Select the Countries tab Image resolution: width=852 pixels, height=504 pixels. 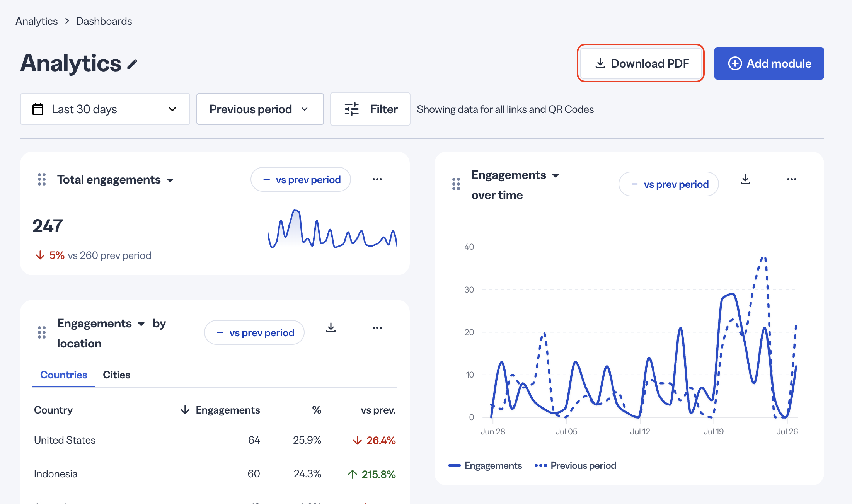[64, 375]
